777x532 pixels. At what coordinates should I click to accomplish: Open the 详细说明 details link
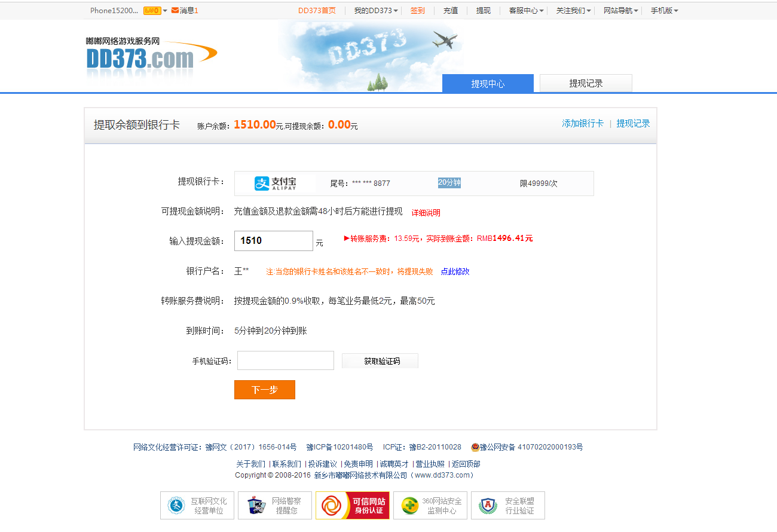tap(426, 212)
